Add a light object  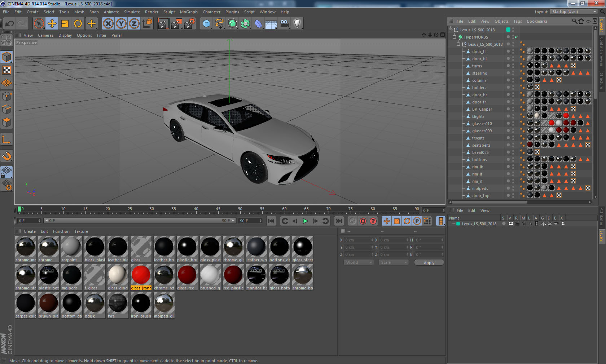297,24
